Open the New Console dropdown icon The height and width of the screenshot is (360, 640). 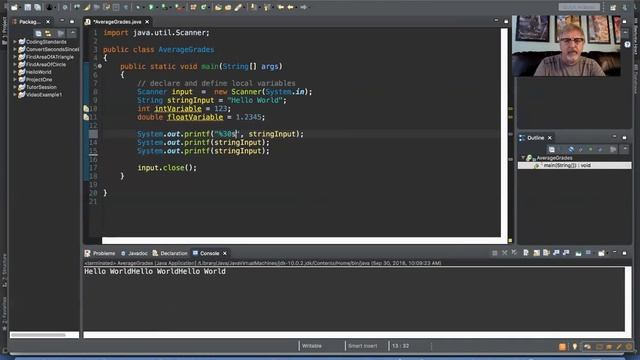(601, 253)
